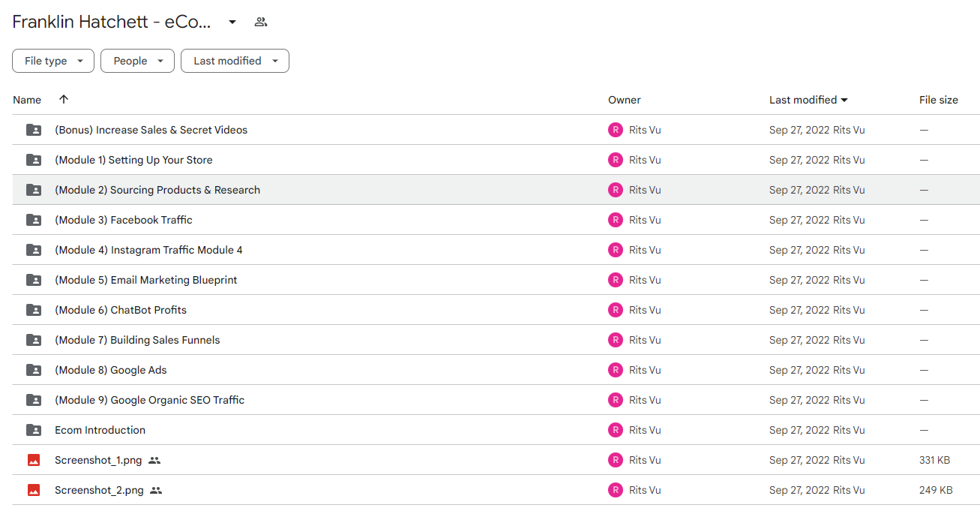Screen dimensions: 980x517
Task: Click the owner avatar in the Module 3 row
Action: coord(616,220)
